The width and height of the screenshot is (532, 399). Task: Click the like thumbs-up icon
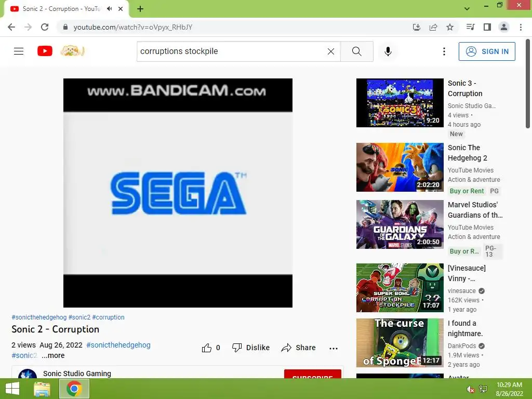click(x=207, y=348)
